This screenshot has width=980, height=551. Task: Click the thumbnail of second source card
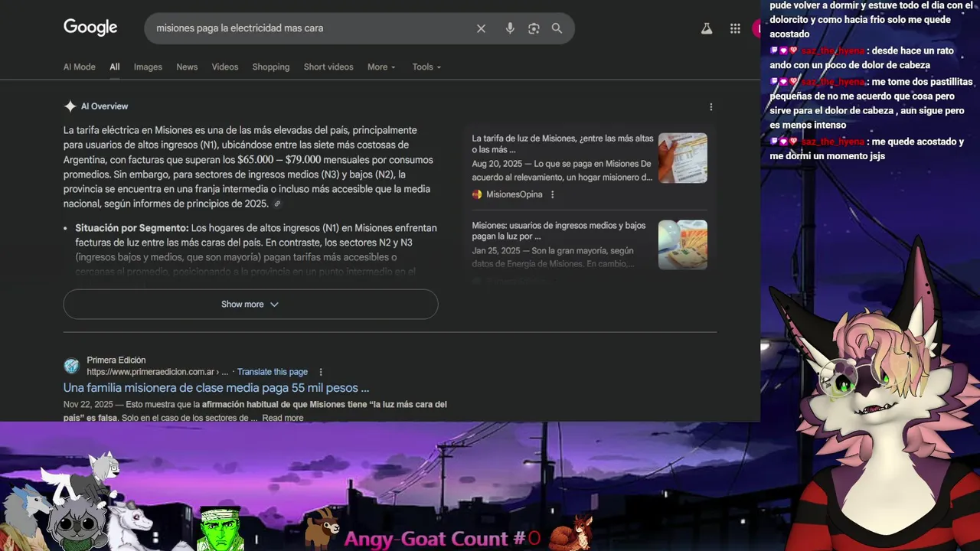pos(683,244)
